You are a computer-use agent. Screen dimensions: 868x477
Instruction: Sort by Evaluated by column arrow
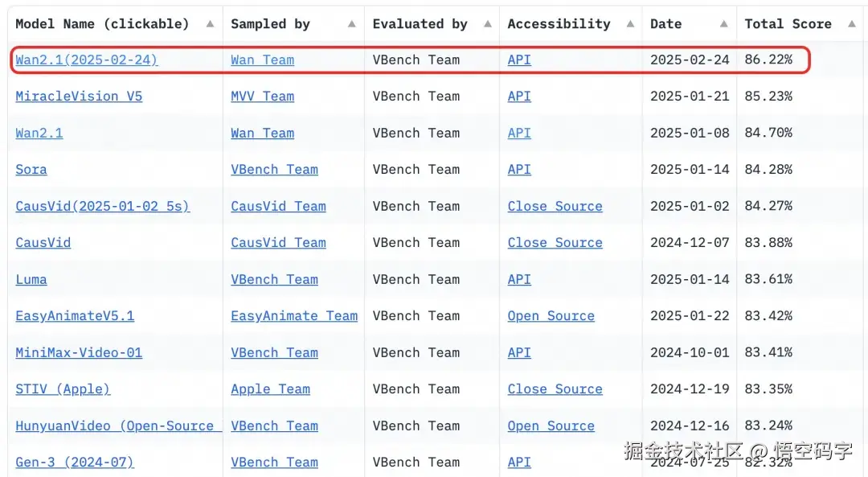point(488,24)
